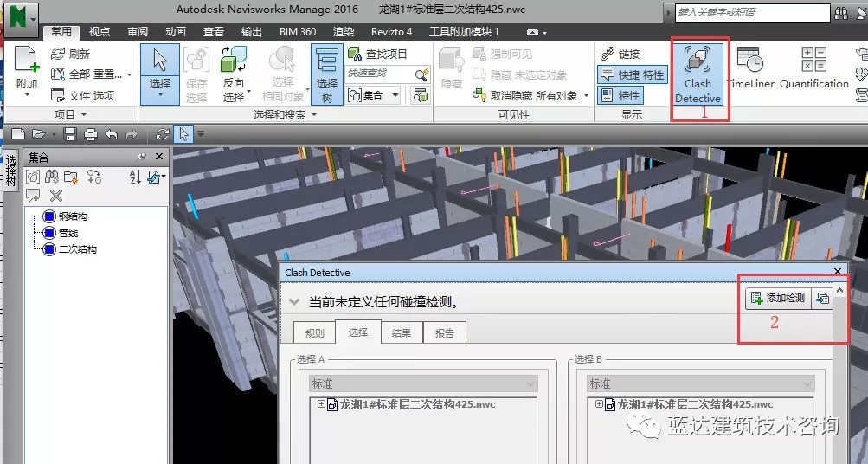This screenshot has height=464, width=868.
Task: Expand the 龙湖1# tree node in 选择 A
Action: click(x=322, y=404)
